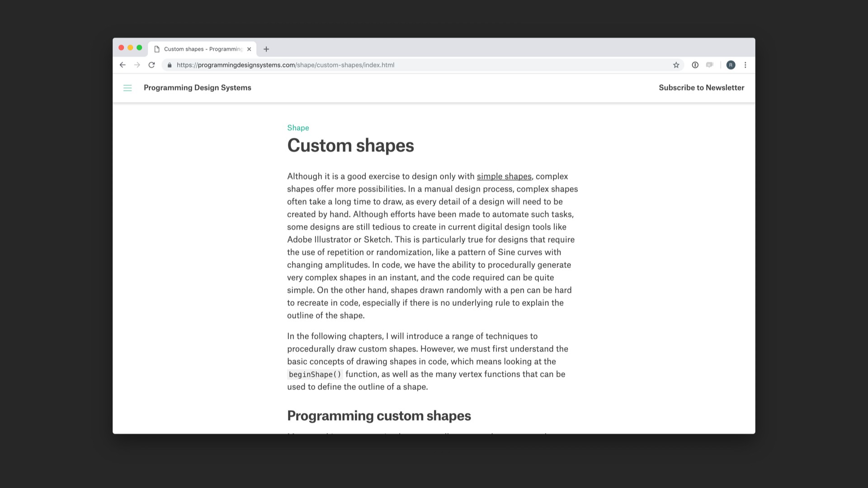The width and height of the screenshot is (868, 488).
Task: Click the 'Programming Design Systems' site title
Action: coord(197,87)
